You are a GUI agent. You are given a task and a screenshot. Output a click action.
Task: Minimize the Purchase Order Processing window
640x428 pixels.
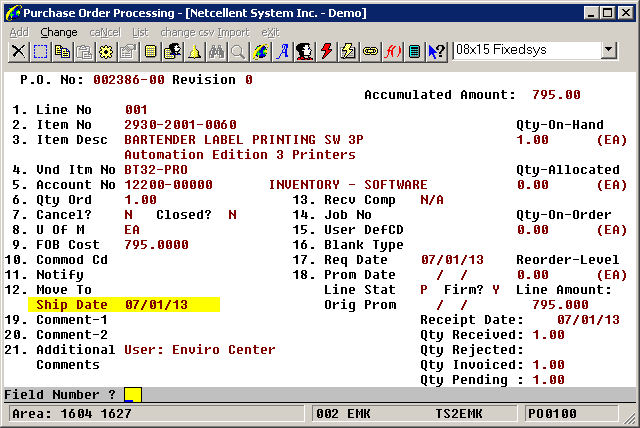click(591, 13)
